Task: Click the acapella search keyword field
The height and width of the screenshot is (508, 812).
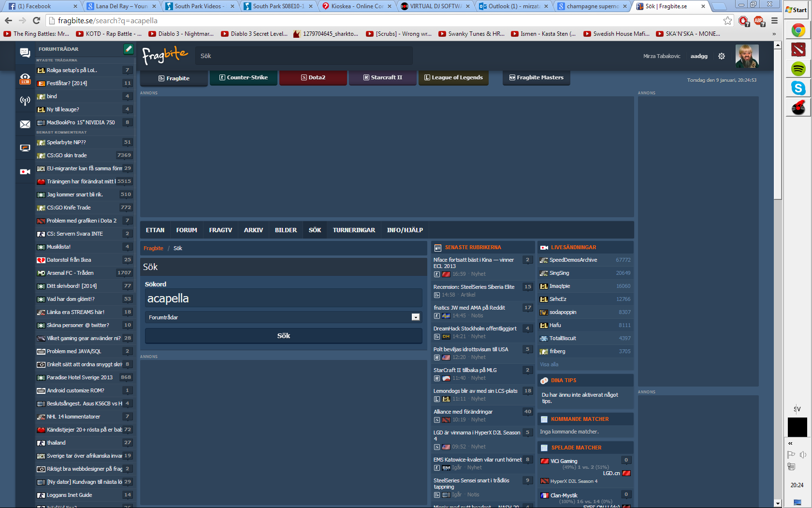Action: 284,298
